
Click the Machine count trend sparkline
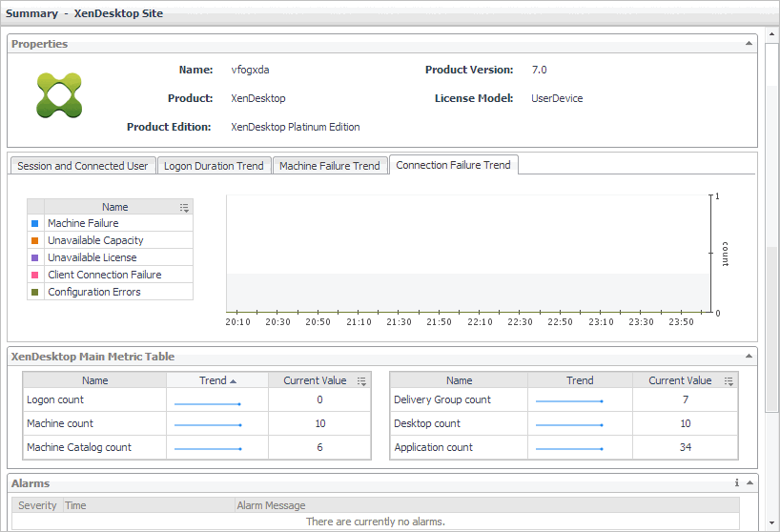(208, 425)
